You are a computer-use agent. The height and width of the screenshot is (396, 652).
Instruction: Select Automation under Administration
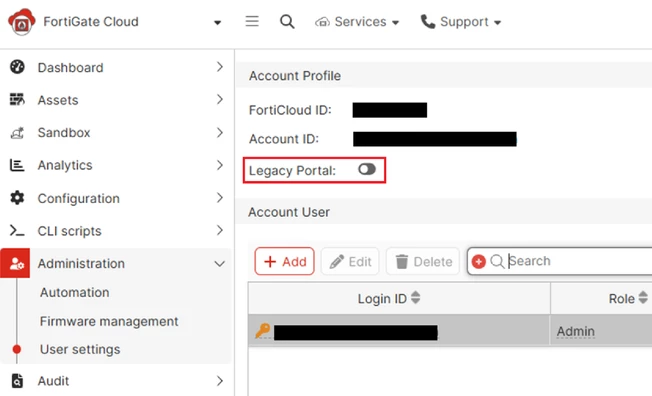[74, 292]
